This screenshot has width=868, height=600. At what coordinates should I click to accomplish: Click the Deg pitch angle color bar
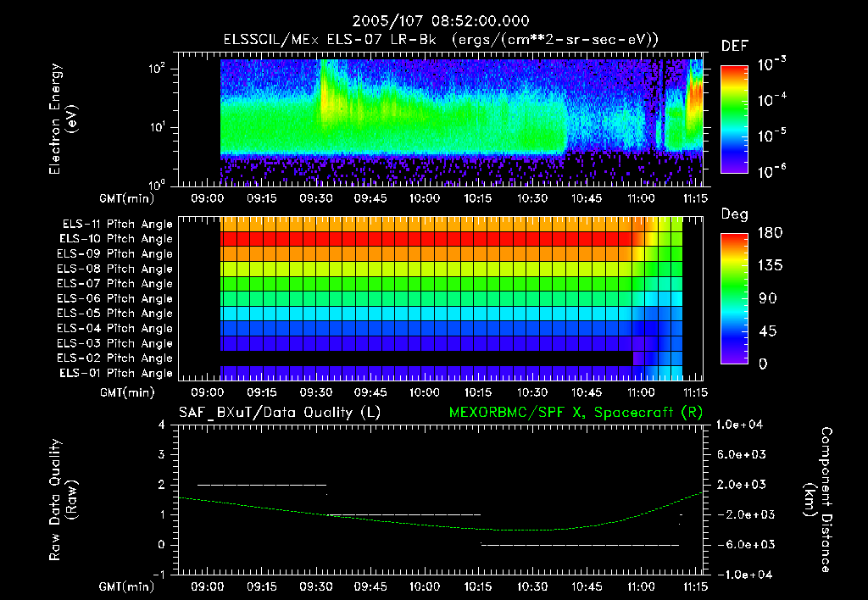[x=733, y=298]
